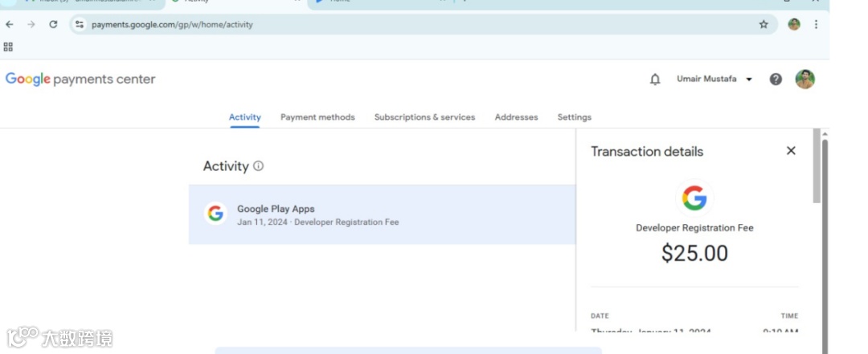Click the scroll up arrow of page scrollbar
The height and width of the screenshot is (354, 868).
pos(825,134)
